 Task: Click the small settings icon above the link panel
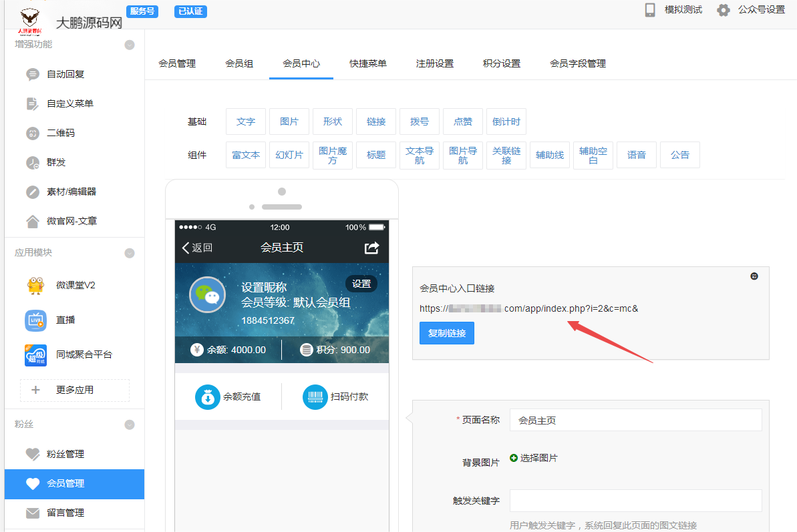[x=754, y=276]
